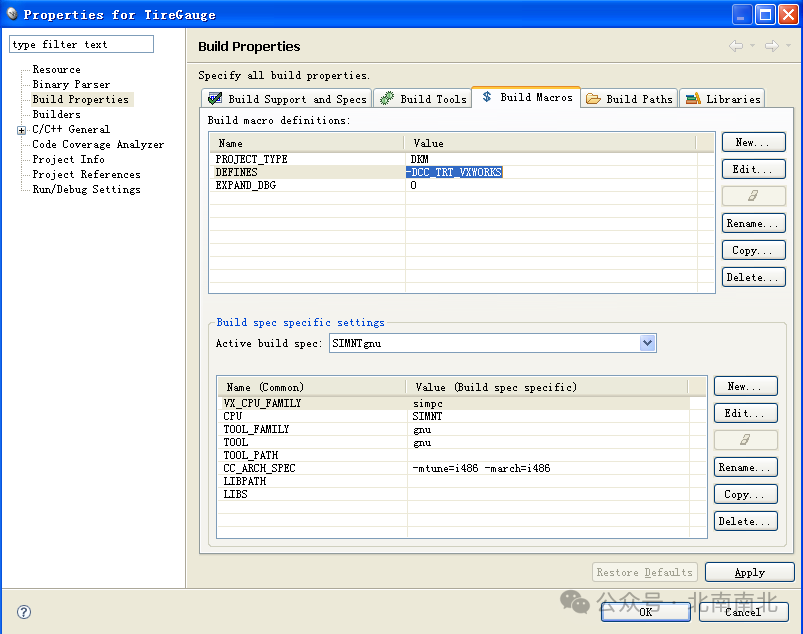
Task: Click the -mtune=i486 -march=i486 value
Action: tap(481, 468)
